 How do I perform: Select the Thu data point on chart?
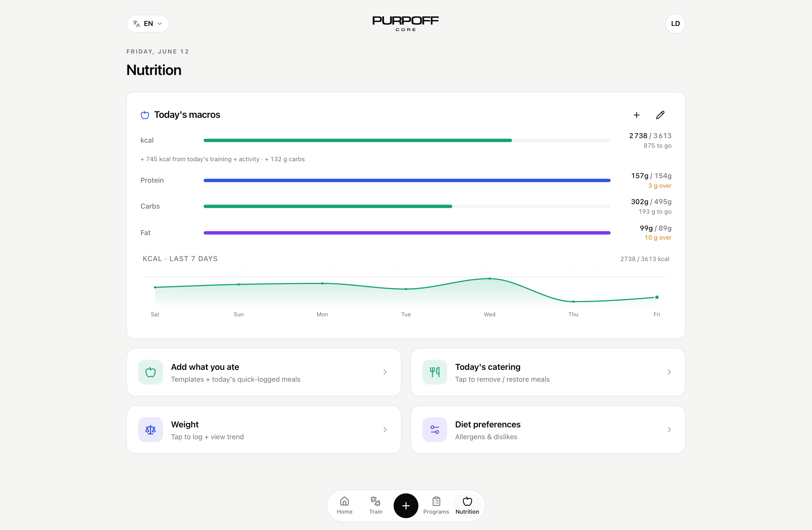pos(573,302)
